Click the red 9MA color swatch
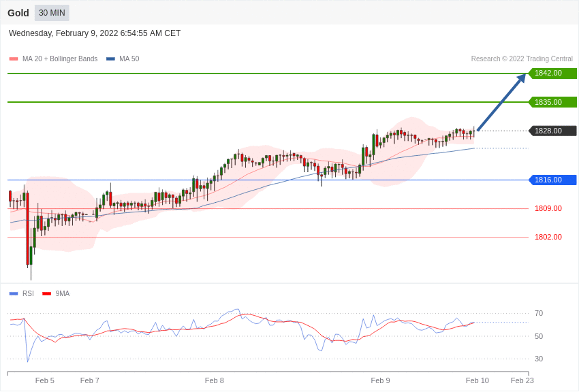 pyautogui.click(x=47, y=294)
